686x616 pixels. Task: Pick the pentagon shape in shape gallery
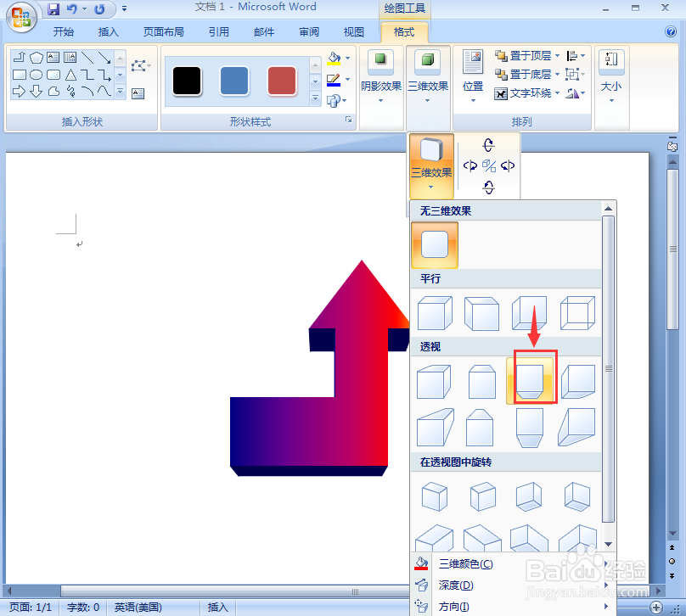click(x=37, y=57)
